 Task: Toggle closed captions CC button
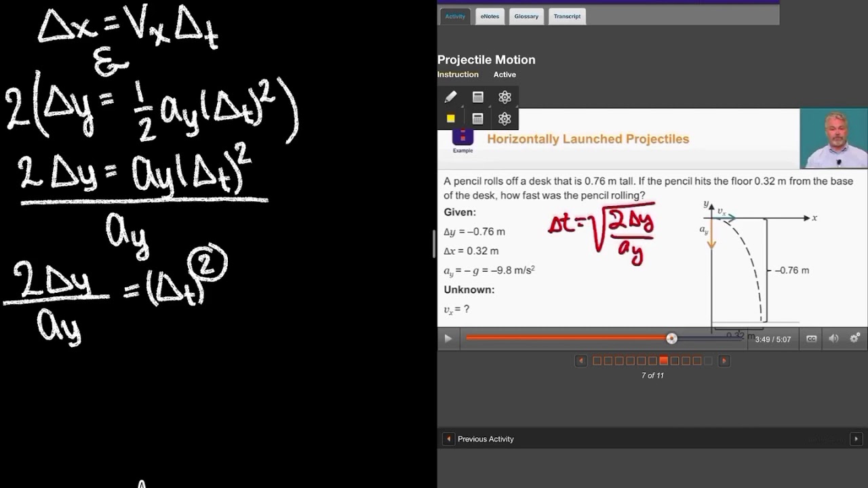[x=812, y=339]
